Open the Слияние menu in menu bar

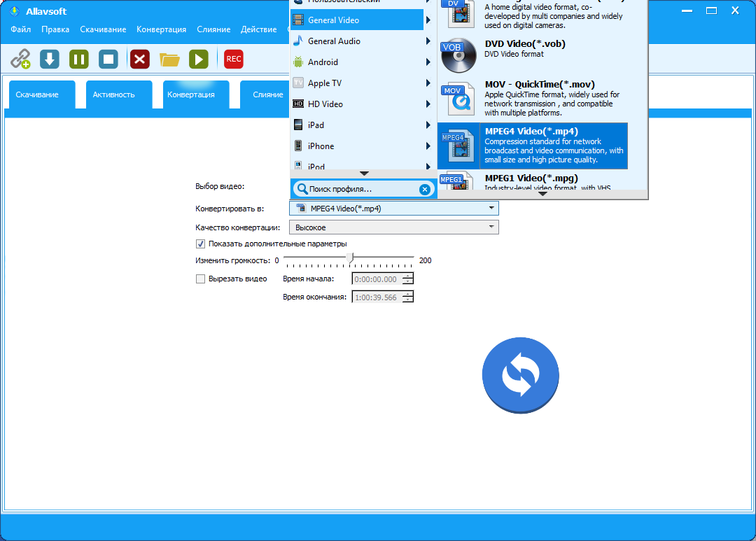tap(213, 29)
